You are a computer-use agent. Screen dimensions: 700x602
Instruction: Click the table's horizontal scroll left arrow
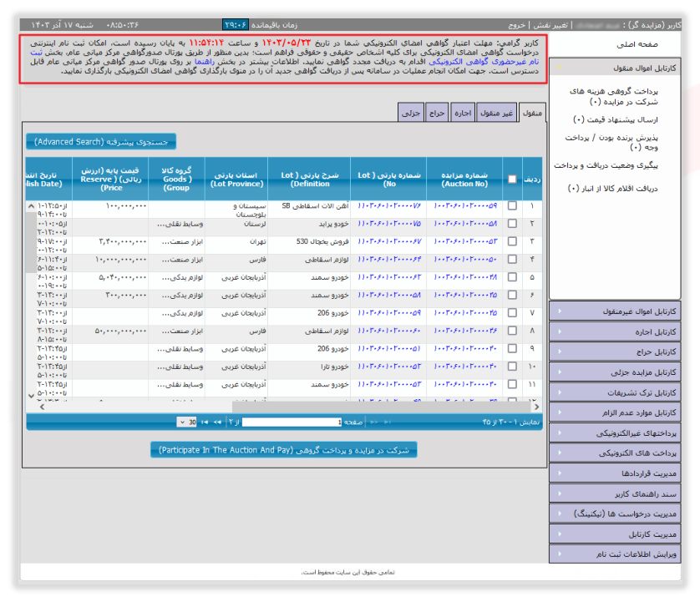pyautogui.click(x=42, y=407)
